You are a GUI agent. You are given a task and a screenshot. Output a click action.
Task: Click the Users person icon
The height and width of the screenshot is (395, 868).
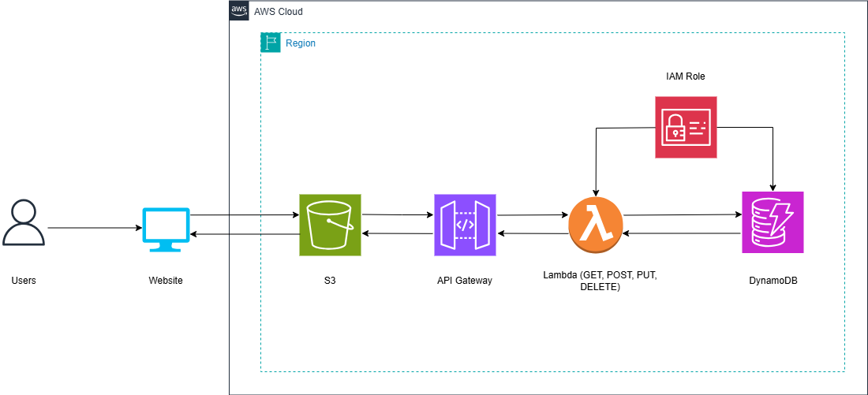click(23, 222)
